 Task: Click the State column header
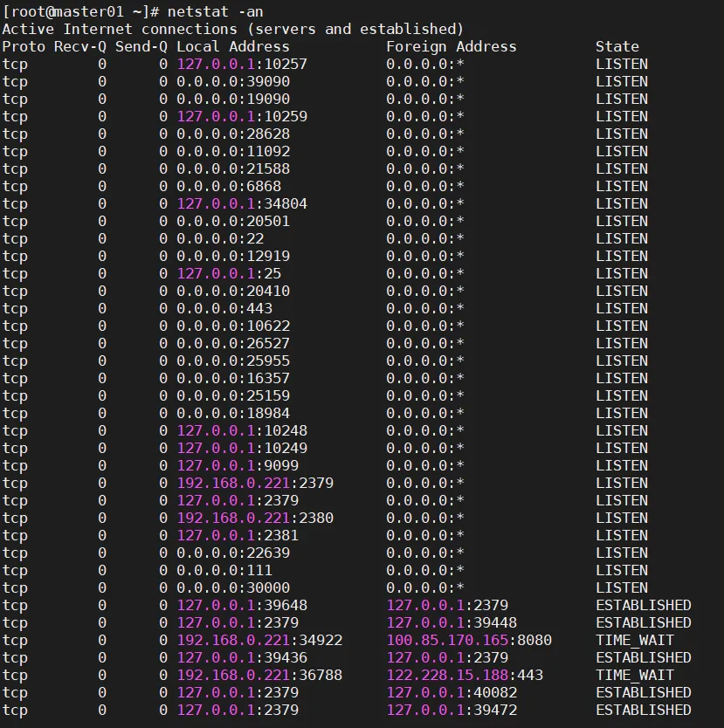tap(617, 46)
